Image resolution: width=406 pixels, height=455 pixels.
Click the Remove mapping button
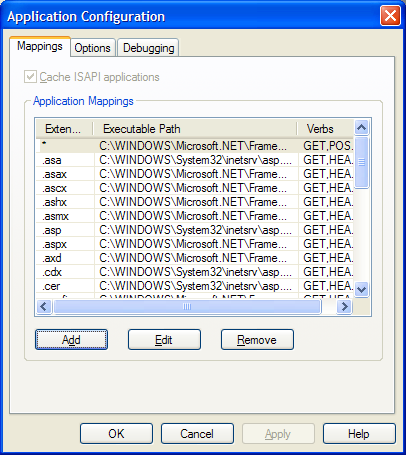point(257,340)
